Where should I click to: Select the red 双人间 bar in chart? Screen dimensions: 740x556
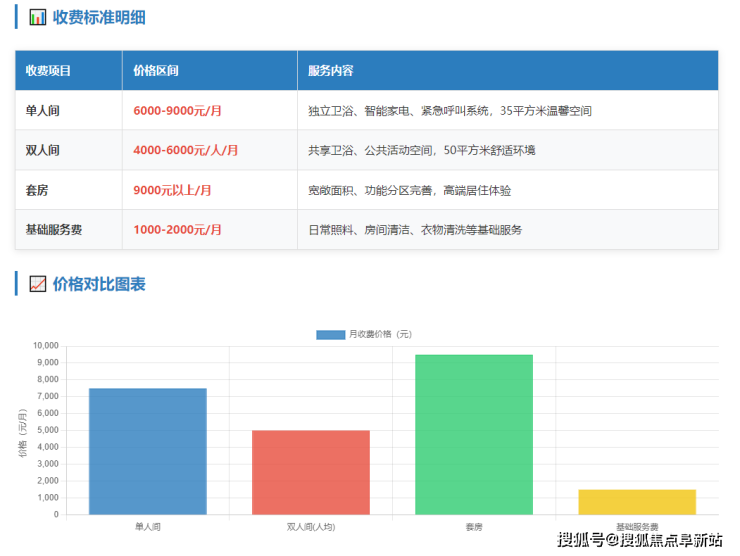pyautogui.click(x=311, y=472)
